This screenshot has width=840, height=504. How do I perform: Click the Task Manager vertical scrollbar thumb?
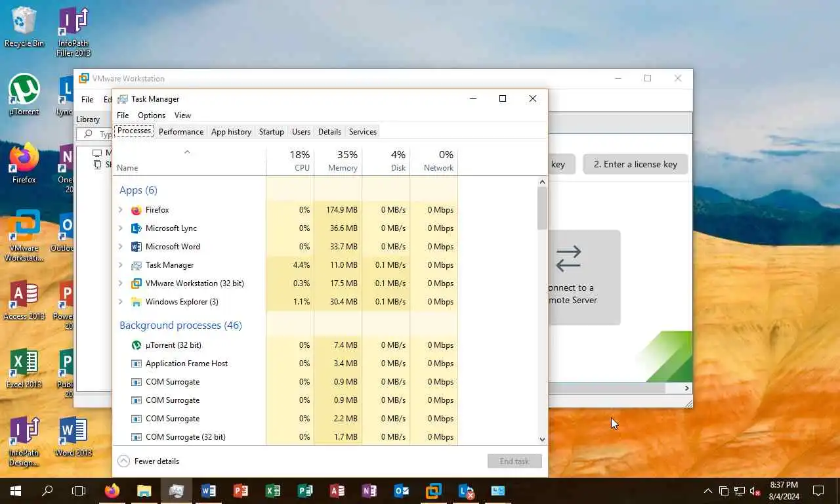(542, 208)
